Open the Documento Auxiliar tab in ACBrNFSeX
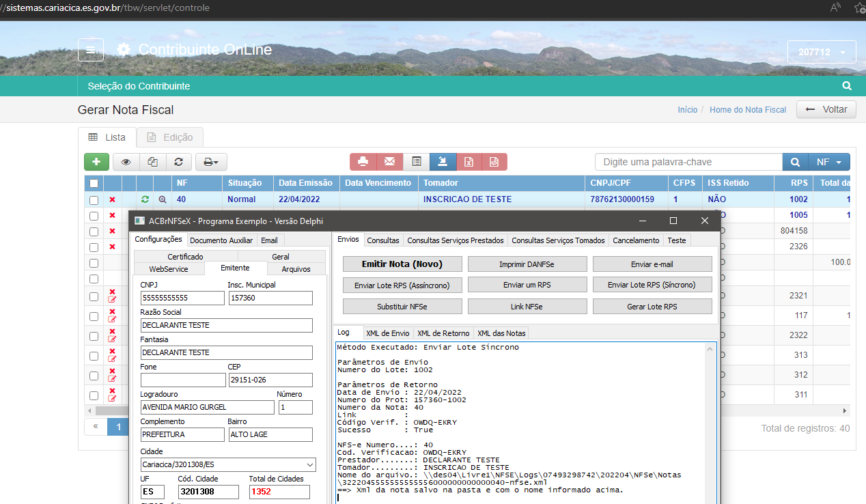866x504 pixels. (x=221, y=240)
